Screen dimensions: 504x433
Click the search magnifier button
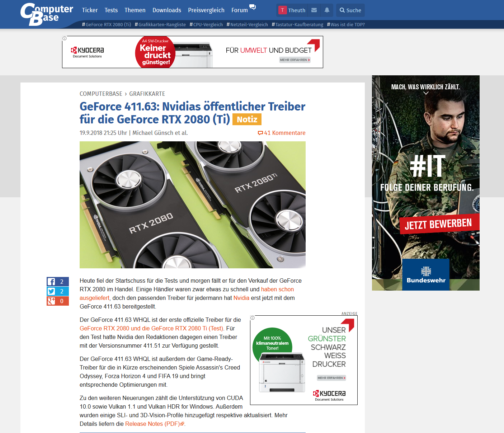pos(350,10)
